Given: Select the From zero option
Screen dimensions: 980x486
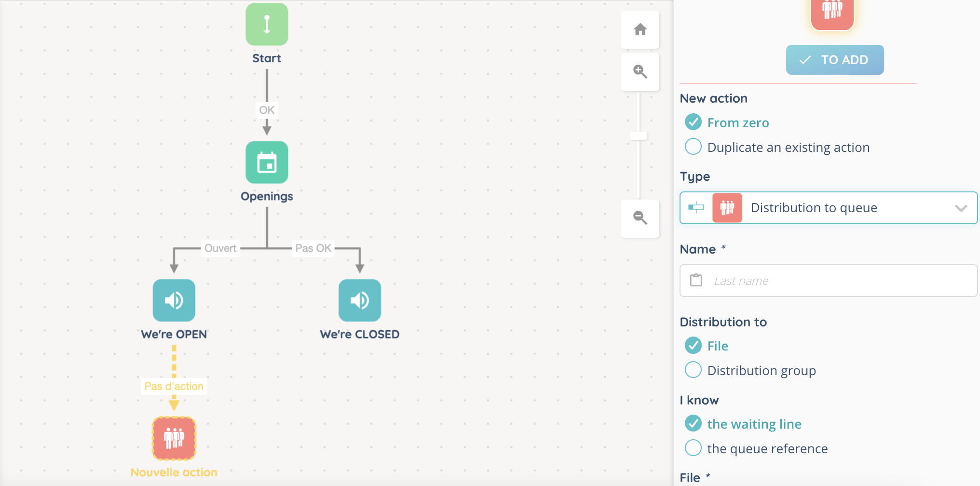Looking at the screenshot, I should click(694, 122).
